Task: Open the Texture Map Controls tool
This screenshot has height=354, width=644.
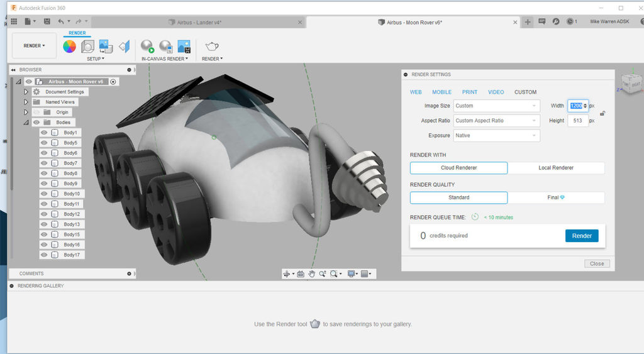Action: pyautogui.click(x=124, y=47)
